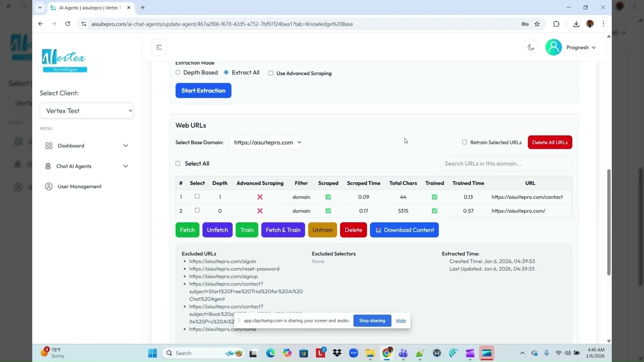Image resolution: width=644 pixels, height=362 pixels.
Task: Click Untrain button
Action: 323,230
